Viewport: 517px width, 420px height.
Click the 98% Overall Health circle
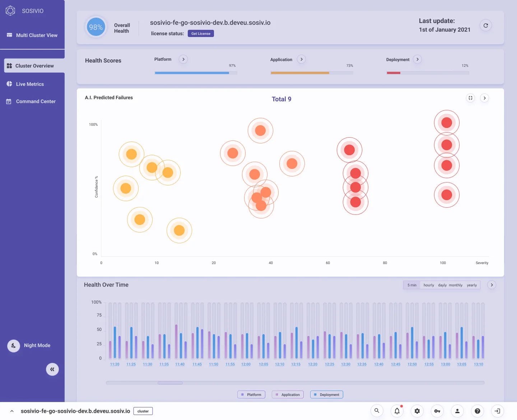[x=96, y=27]
